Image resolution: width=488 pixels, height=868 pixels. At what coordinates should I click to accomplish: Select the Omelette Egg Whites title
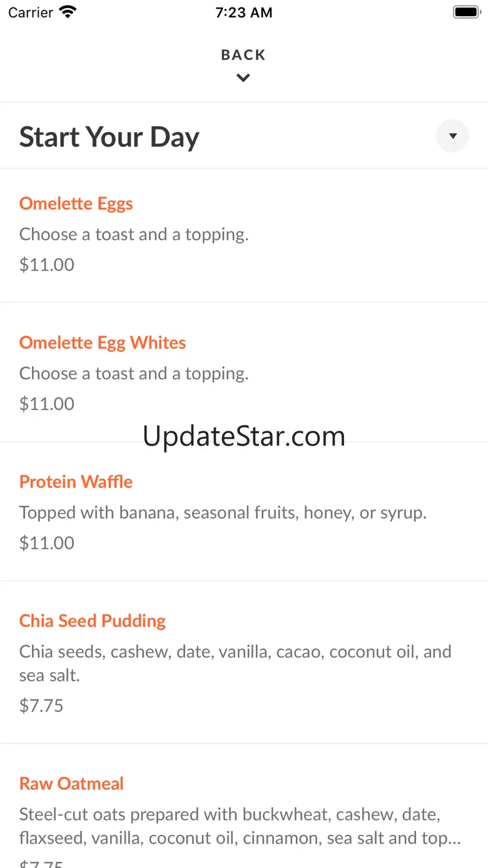click(103, 342)
